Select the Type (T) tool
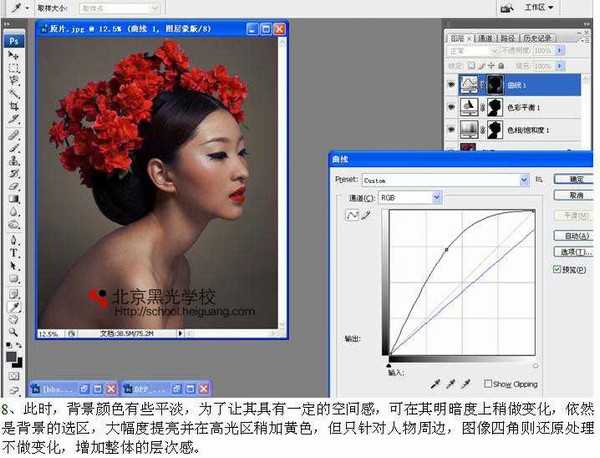600x458 pixels. 14,253
